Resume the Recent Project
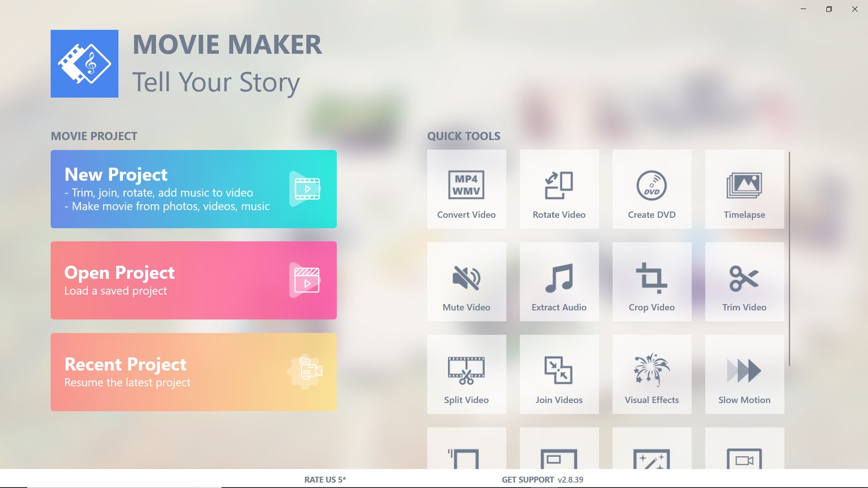This screenshot has height=488, width=868. pos(193,372)
